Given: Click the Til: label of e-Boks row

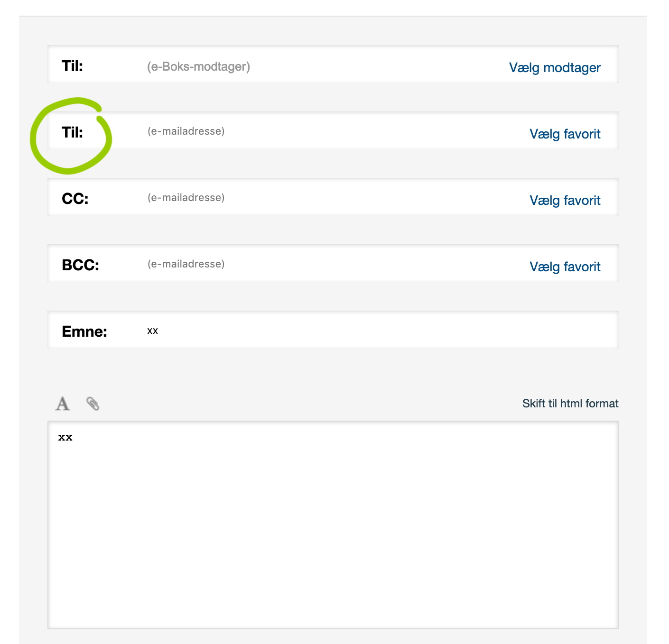Looking at the screenshot, I should 72,66.
